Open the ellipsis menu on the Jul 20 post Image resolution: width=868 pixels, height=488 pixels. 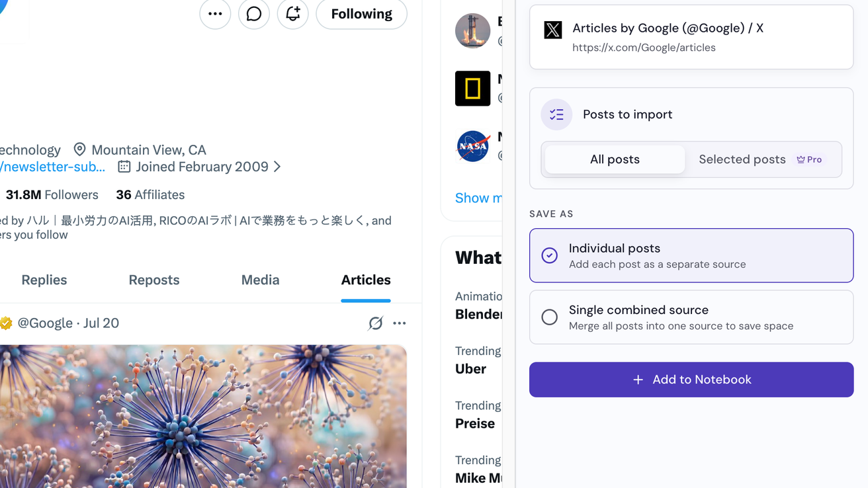click(x=400, y=323)
